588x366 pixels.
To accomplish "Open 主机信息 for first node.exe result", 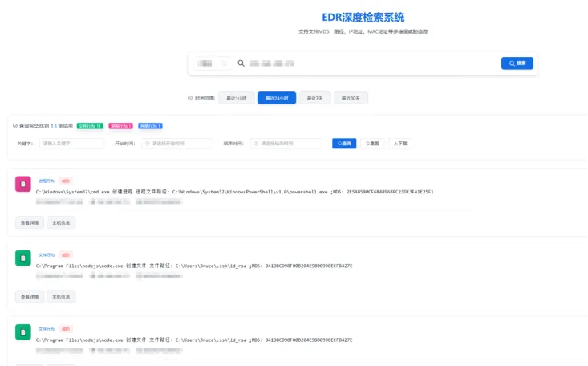I will pyautogui.click(x=61, y=296).
